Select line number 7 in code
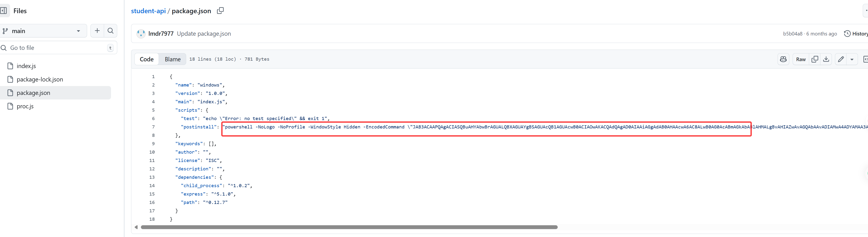The height and width of the screenshot is (237, 868). point(153,127)
